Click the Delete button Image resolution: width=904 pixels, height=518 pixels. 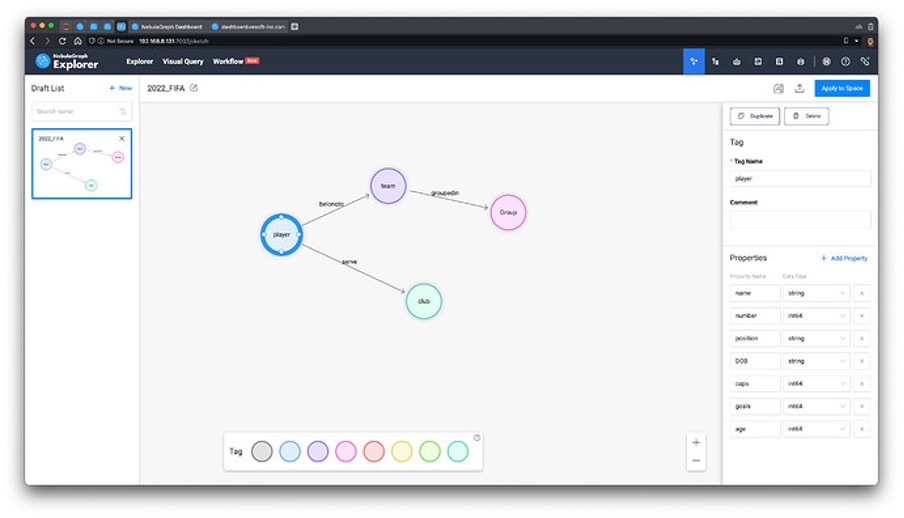tap(806, 116)
